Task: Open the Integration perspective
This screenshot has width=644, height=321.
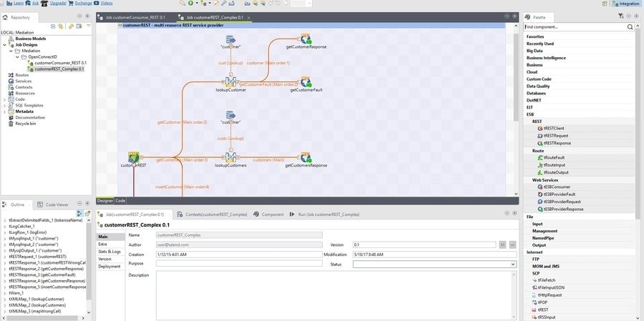Action: (x=625, y=3)
